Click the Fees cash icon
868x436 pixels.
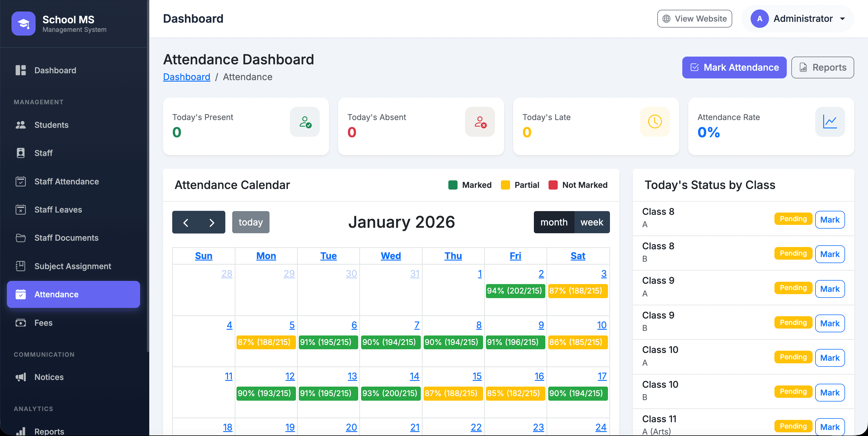21,323
